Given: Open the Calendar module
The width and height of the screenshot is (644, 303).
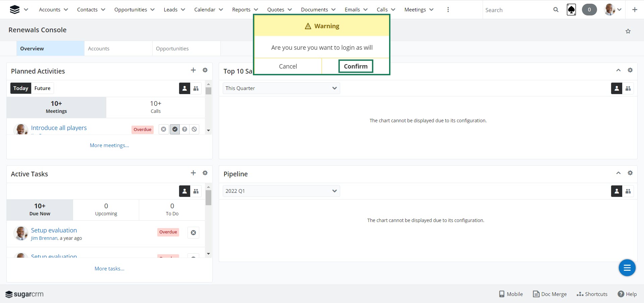Looking at the screenshot, I should pyautogui.click(x=205, y=10).
